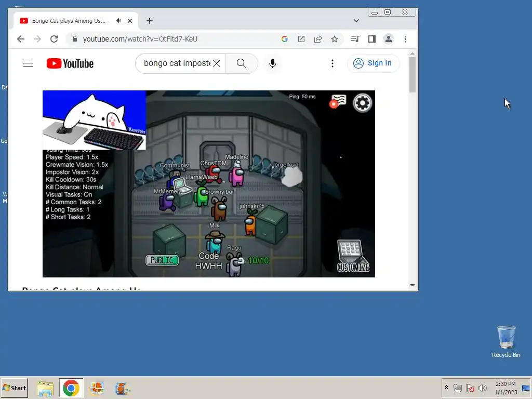This screenshot has width=532, height=399.
Task: Click the Show desktop button
Action: click(x=526, y=388)
